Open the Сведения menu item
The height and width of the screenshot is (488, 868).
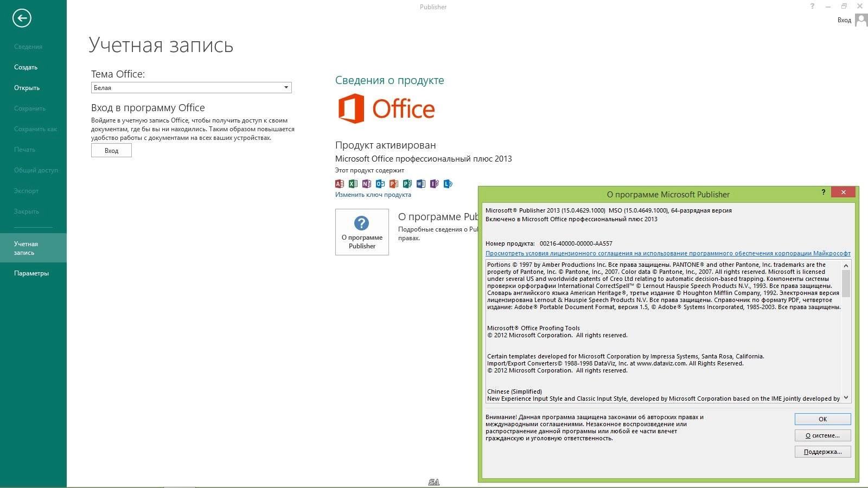28,47
